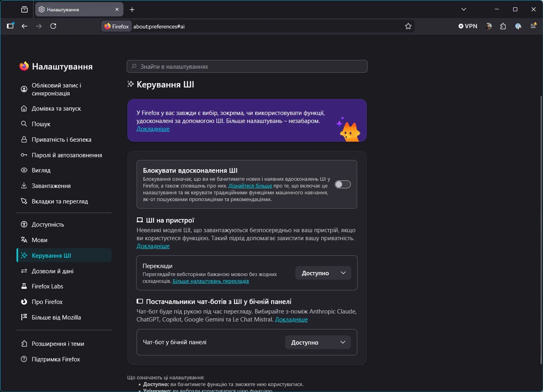Toggle the Firefox sidebar button

coord(10,26)
